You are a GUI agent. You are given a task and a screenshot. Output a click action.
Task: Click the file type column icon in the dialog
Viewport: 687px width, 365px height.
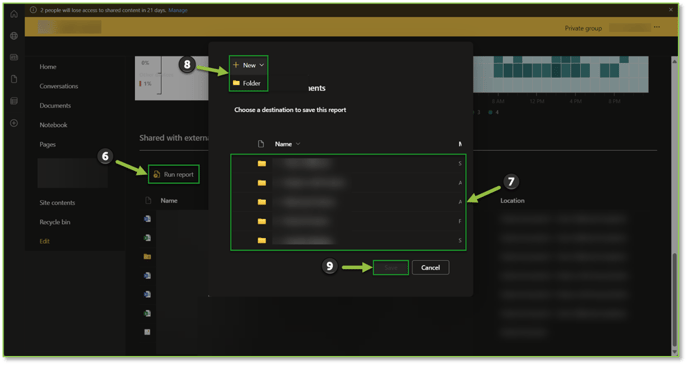(x=261, y=144)
